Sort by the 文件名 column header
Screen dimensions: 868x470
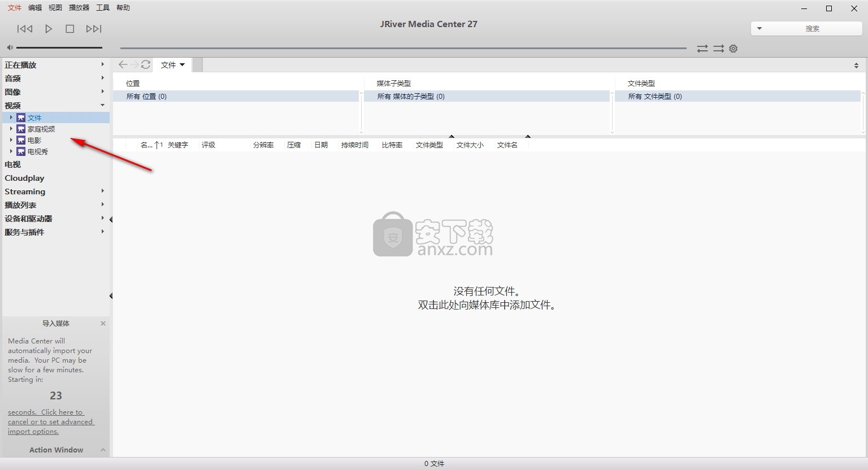(507, 145)
